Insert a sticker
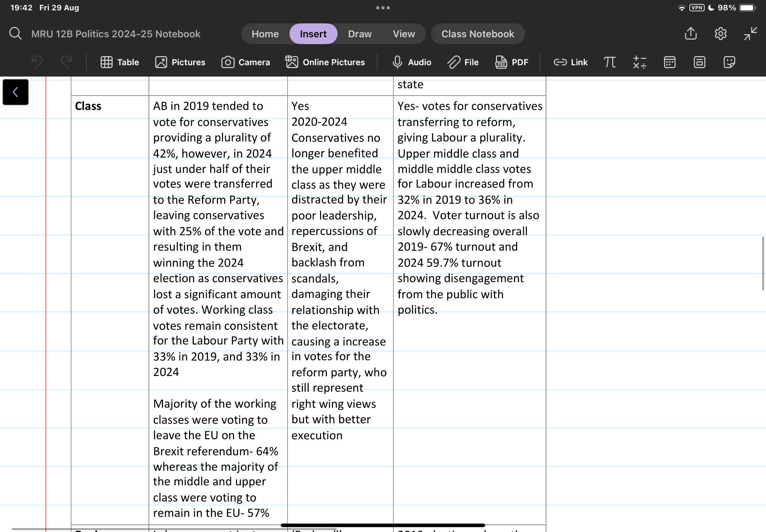This screenshot has height=532, width=766. point(729,62)
